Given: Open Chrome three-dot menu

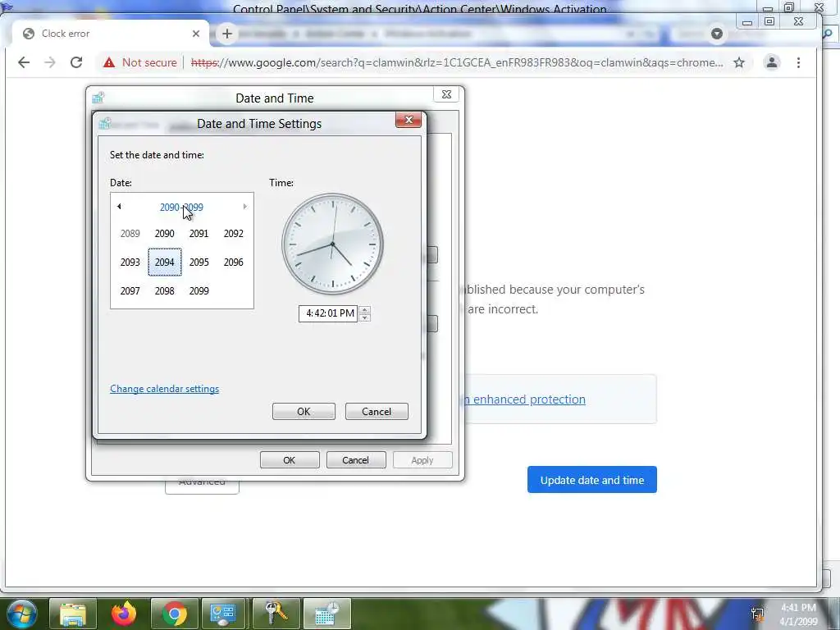Looking at the screenshot, I should pyautogui.click(x=798, y=62).
